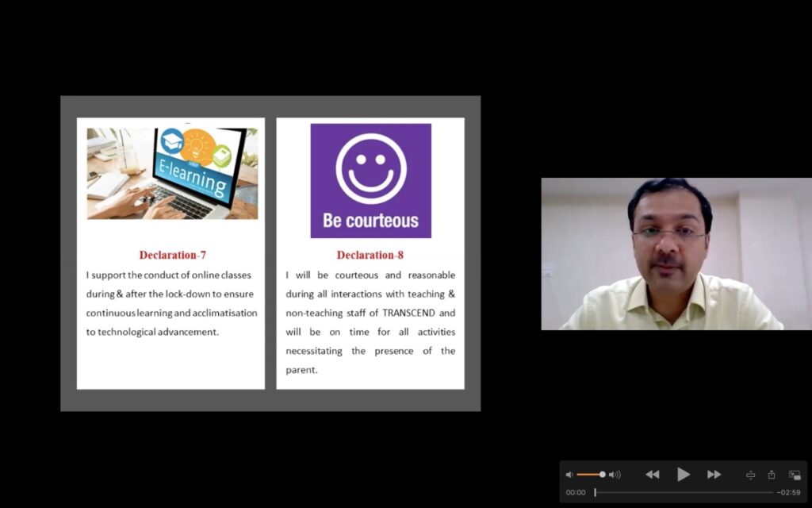The image size is (812, 508).
Task: Click the purple Be courteous smiley image
Action: click(370, 180)
